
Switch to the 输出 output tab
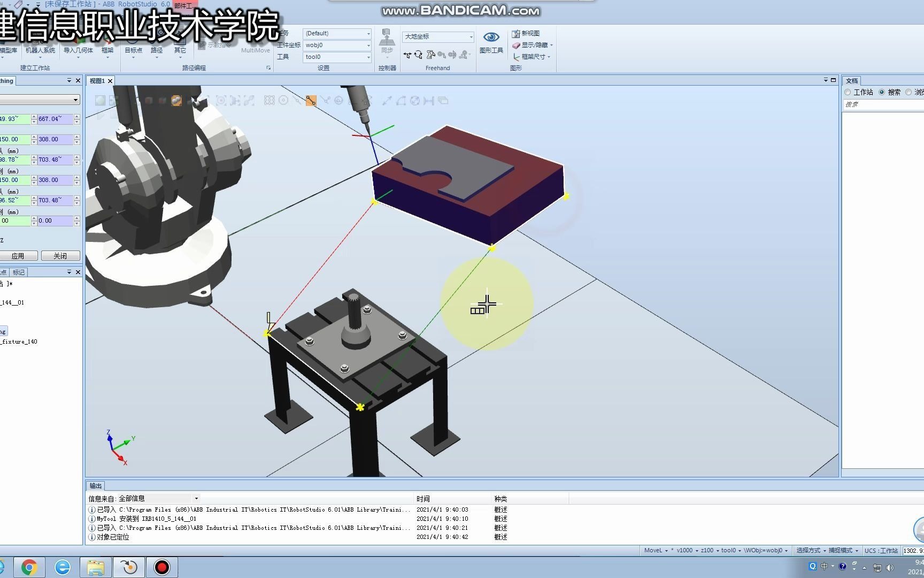96,486
